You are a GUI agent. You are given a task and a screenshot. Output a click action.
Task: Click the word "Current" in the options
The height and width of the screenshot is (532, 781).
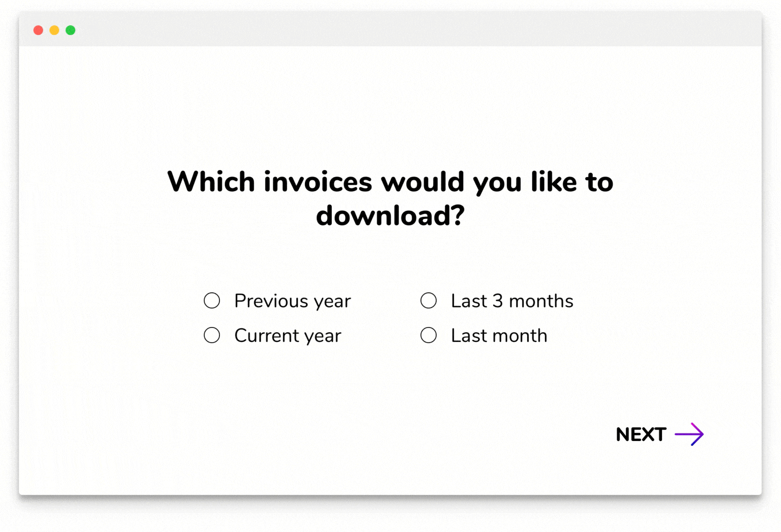pos(267,336)
